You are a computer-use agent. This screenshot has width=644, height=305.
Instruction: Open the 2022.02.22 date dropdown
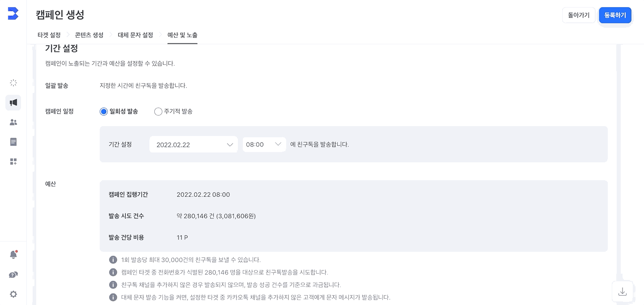coord(193,144)
